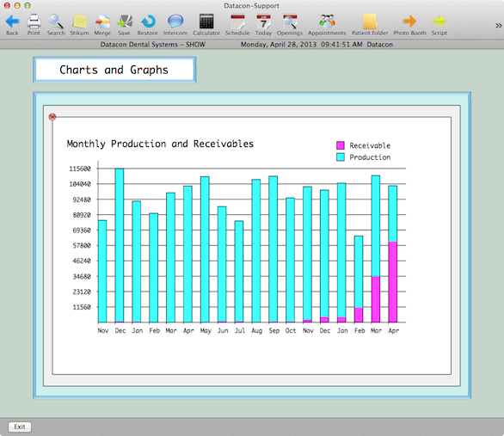This screenshot has width=504, height=436.
Task: Open the Openings search icon
Action: tap(290, 21)
